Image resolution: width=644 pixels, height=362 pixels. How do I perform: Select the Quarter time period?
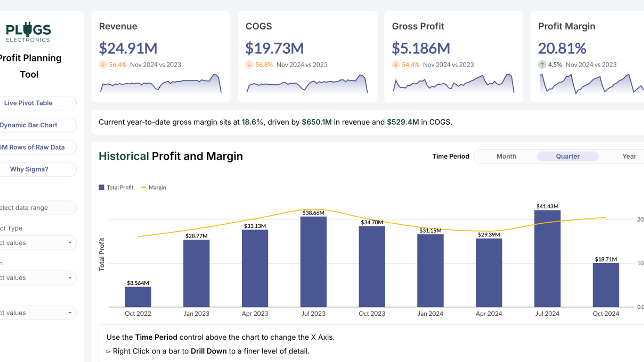pyautogui.click(x=568, y=156)
